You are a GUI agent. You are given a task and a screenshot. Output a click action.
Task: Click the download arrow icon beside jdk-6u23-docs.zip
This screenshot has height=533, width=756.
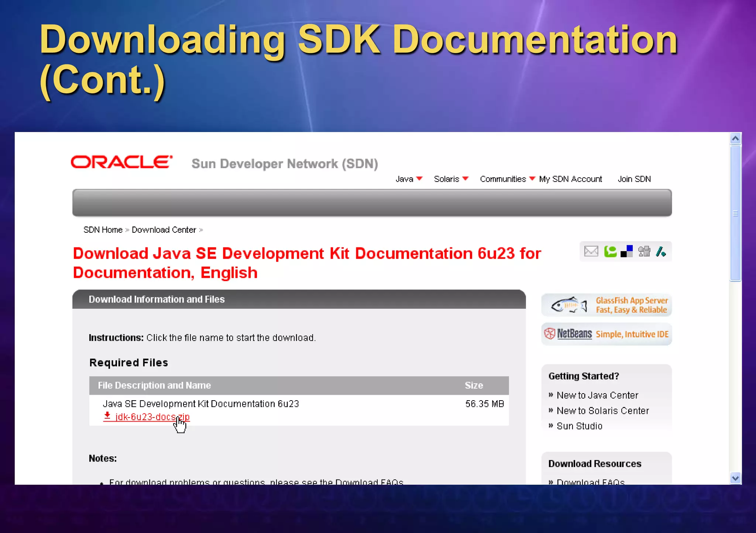coord(107,416)
